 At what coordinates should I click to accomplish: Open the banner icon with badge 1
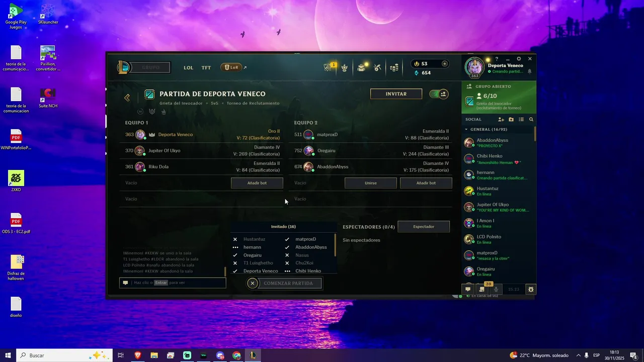329,67
